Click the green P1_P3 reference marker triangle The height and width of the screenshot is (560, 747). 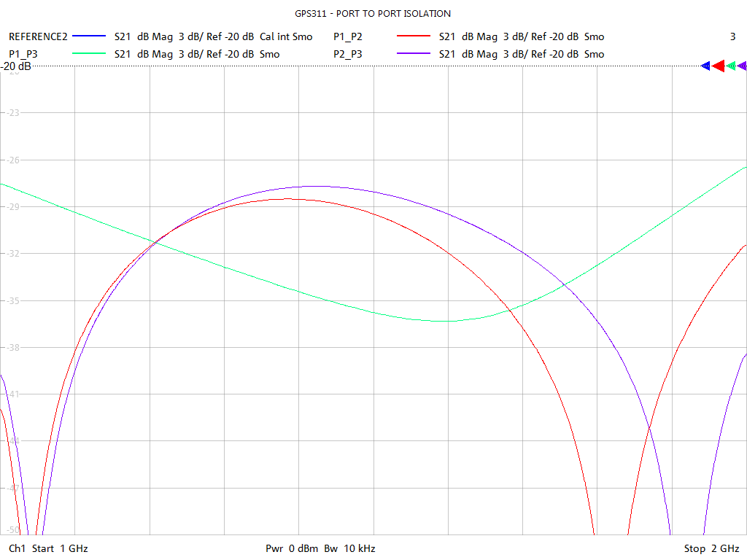pyautogui.click(x=731, y=66)
